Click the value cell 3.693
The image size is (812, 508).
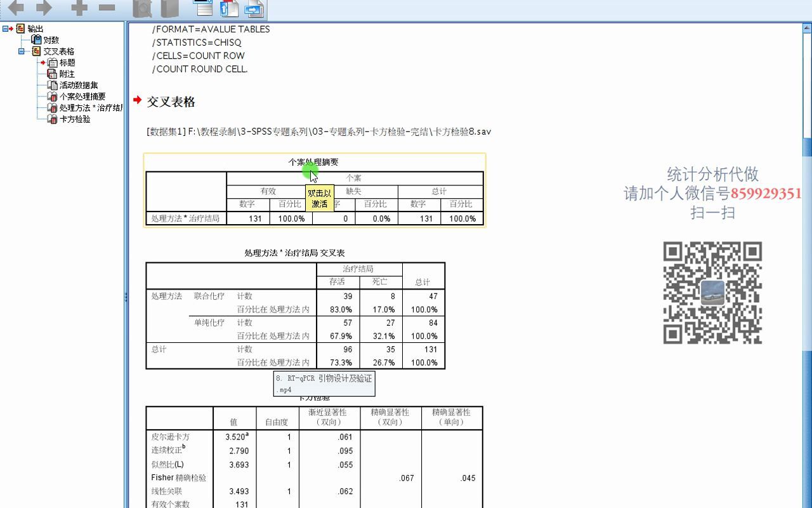pyautogui.click(x=235, y=465)
